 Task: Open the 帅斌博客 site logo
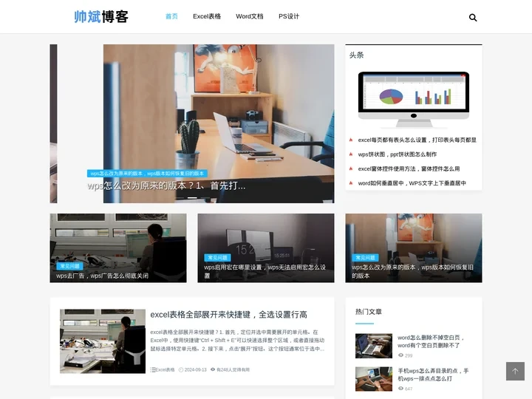tap(101, 16)
